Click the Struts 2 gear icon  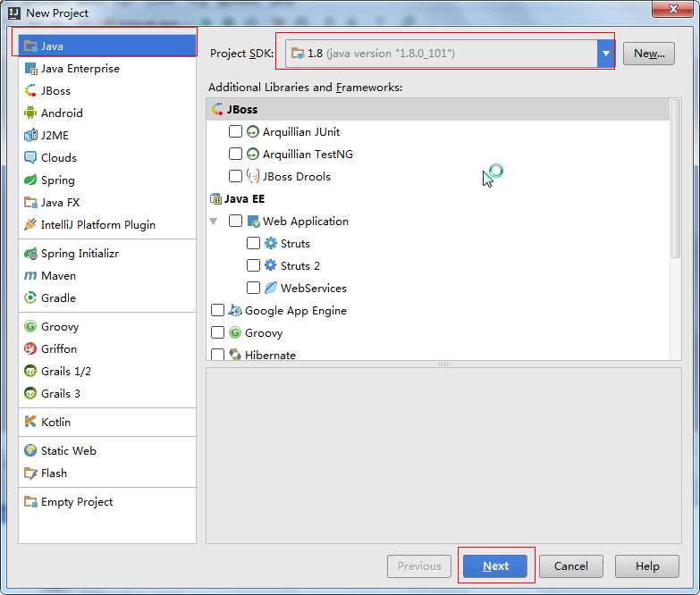tap(271, 265)
